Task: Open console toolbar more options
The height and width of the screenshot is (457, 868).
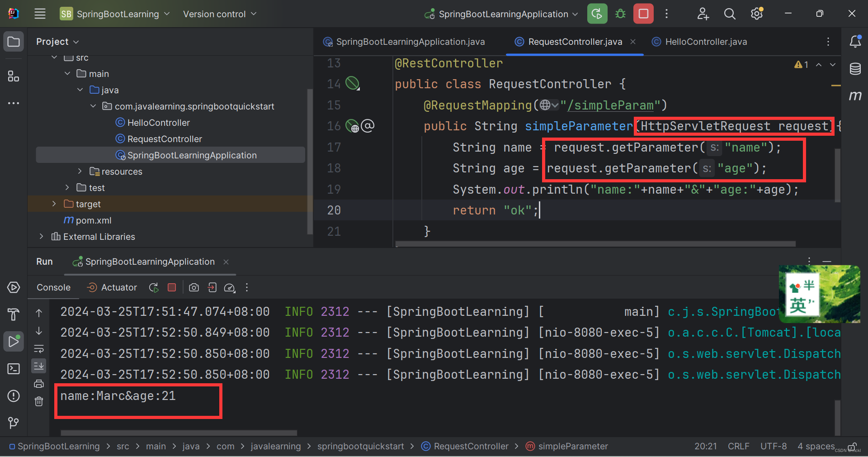Action: pos(247,287)
